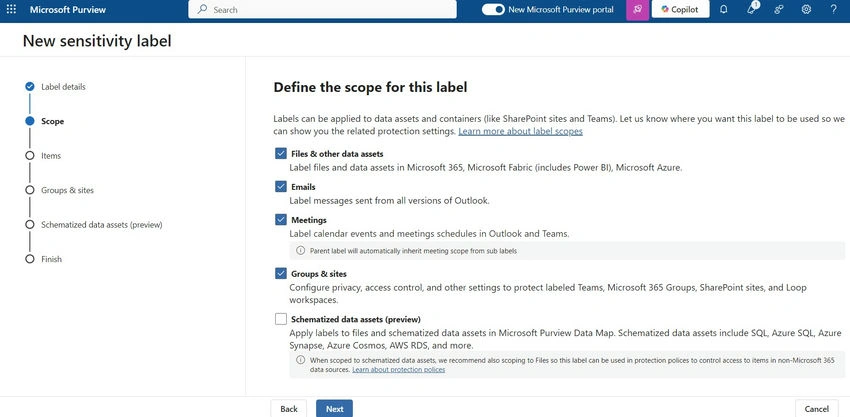The width and height of the screenshot is (850, 417).
Task: Uncheck the Meetings checkbox
Action: pyautogui.click(x=280, y=220)
